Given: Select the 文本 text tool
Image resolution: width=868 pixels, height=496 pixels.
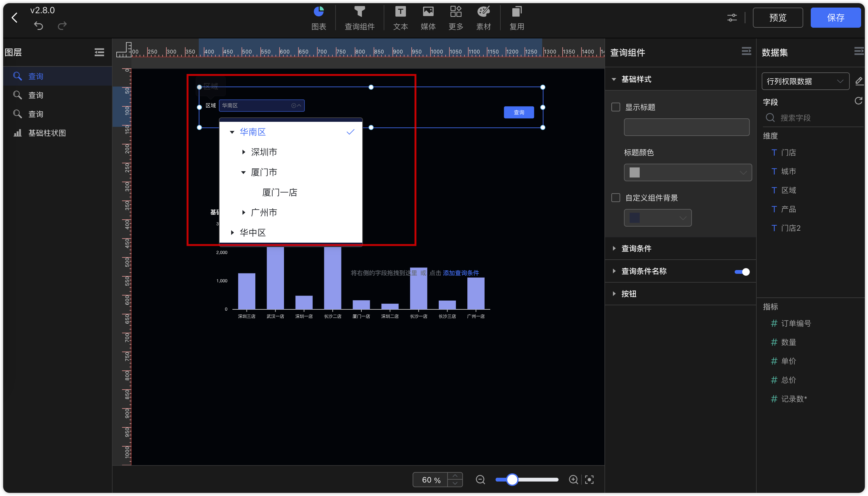Looking at the screenshot, I should pos(400,18).
